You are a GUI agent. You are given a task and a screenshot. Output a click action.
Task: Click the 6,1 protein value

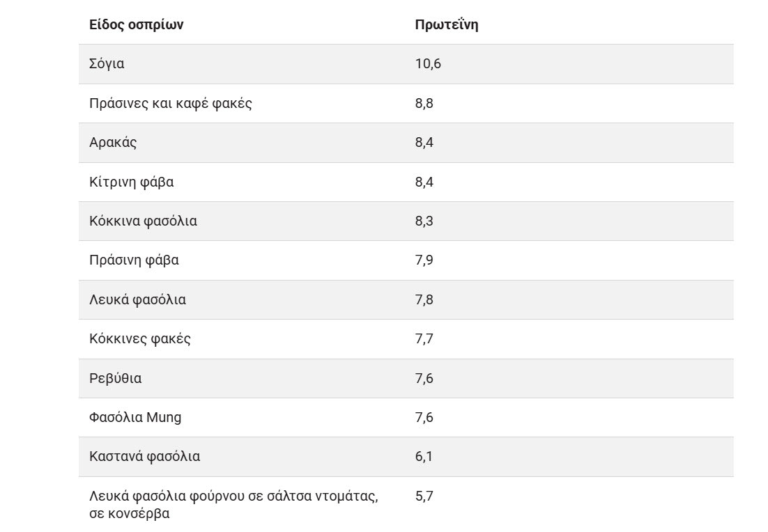[x=424, y=457]
